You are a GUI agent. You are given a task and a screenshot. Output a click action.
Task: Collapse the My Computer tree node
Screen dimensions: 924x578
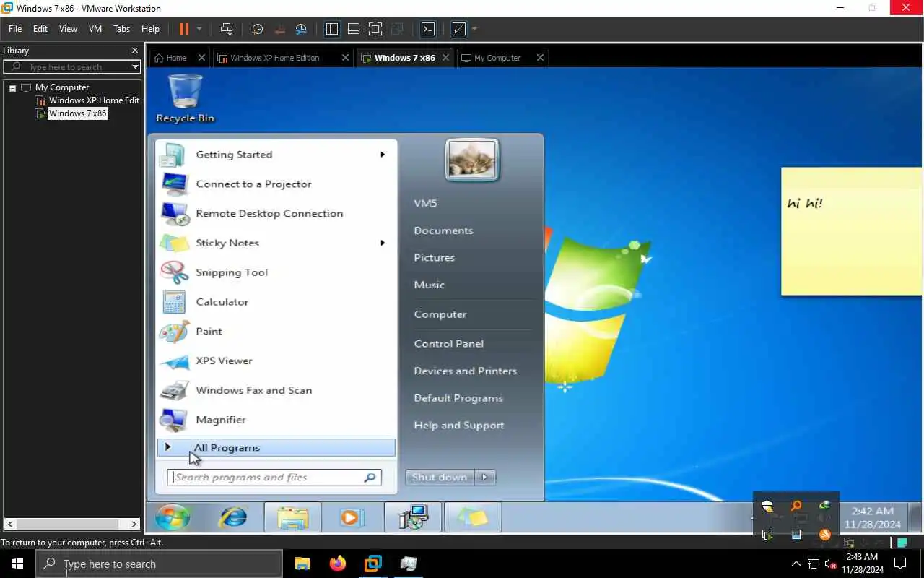click(x=12, y=87)
